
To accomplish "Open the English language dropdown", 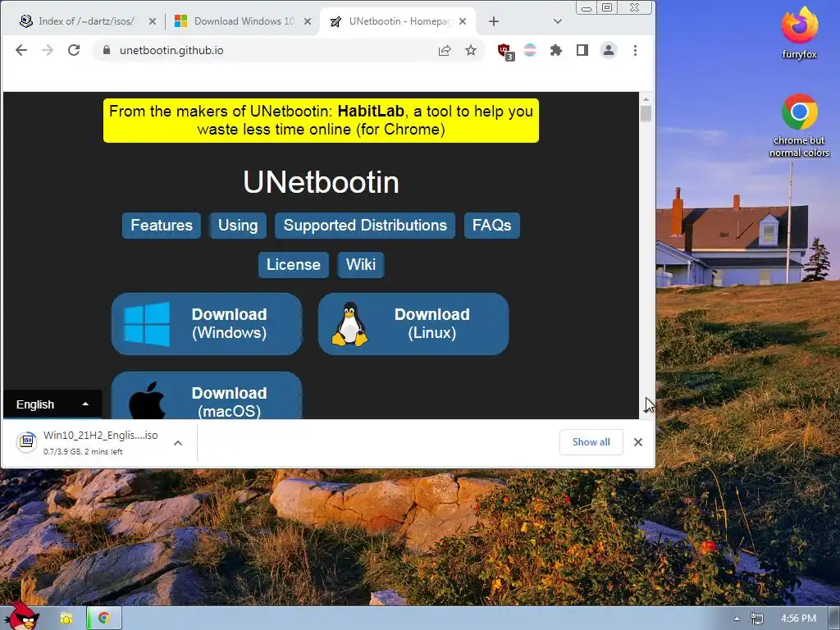I will (52, 404).
